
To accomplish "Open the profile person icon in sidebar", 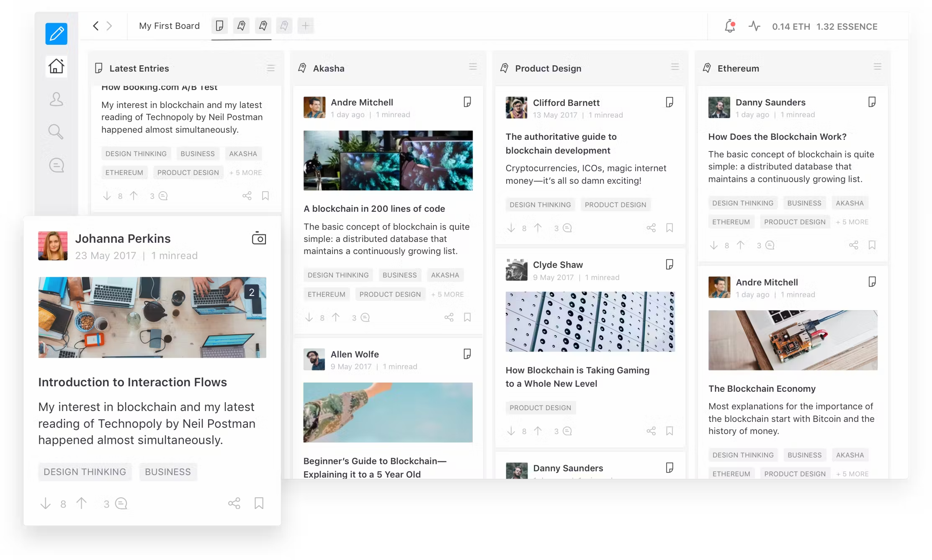I will coord(56,99).
